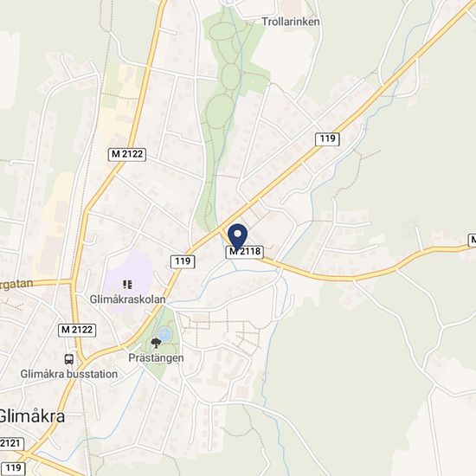
Task: Click the Glimåkra town name label
Action: [x=31, y=416]
